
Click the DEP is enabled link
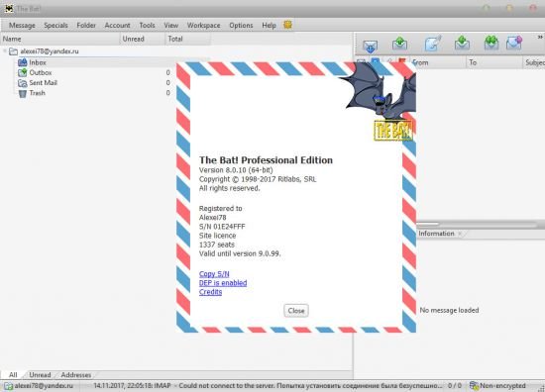tap(223, 283)
